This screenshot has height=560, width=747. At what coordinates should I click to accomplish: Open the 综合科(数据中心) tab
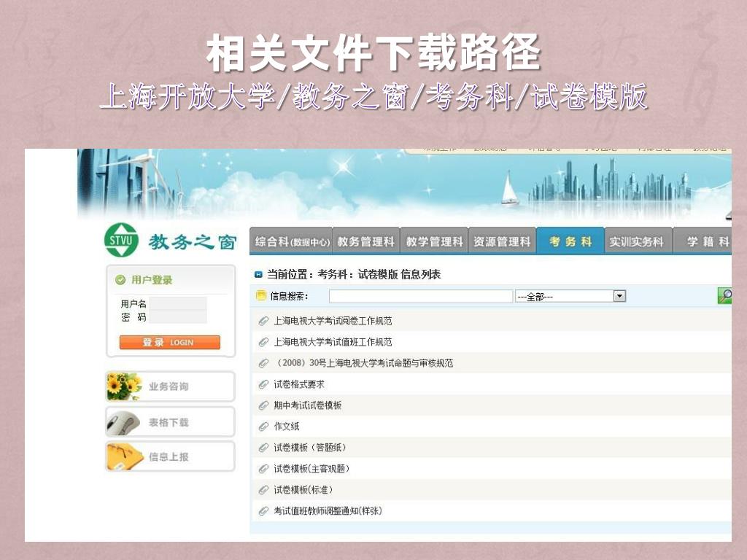(292, 241)
